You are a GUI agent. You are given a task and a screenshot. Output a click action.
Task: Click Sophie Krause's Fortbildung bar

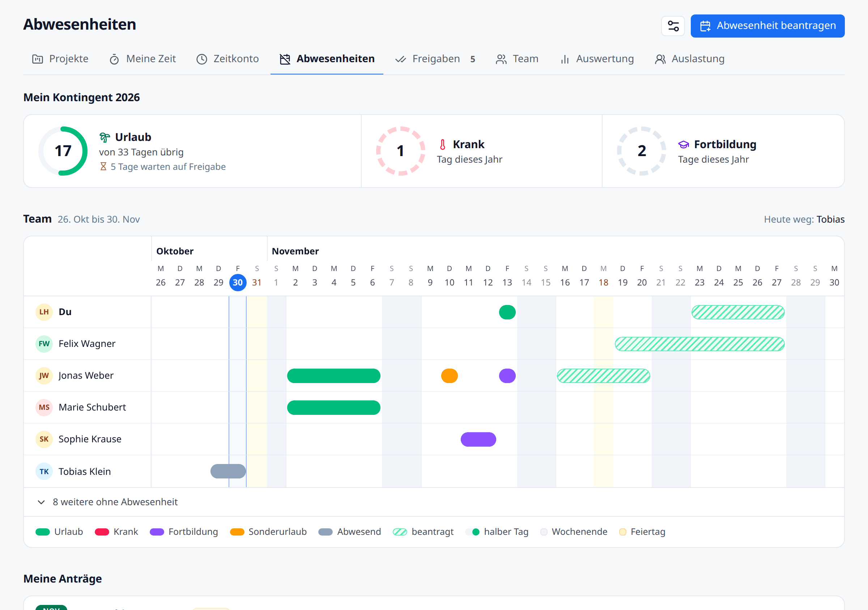click(x=478, y=439)
